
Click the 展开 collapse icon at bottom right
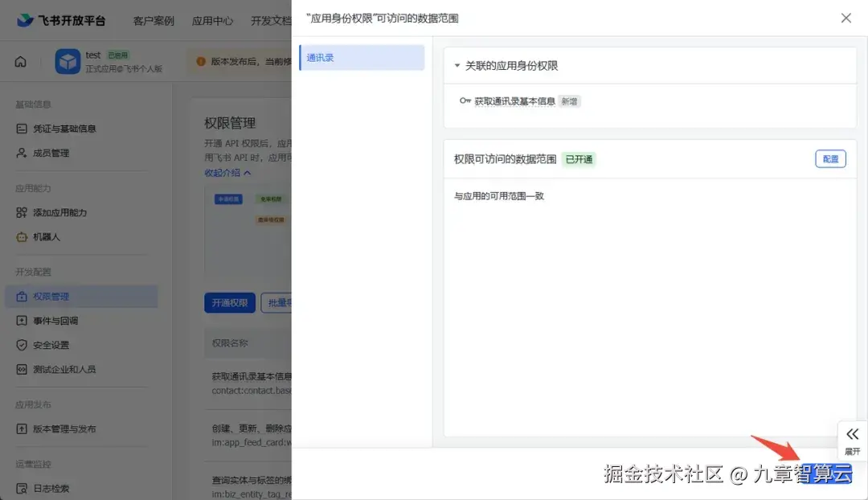pyautogui.click(x=853, y=432)
